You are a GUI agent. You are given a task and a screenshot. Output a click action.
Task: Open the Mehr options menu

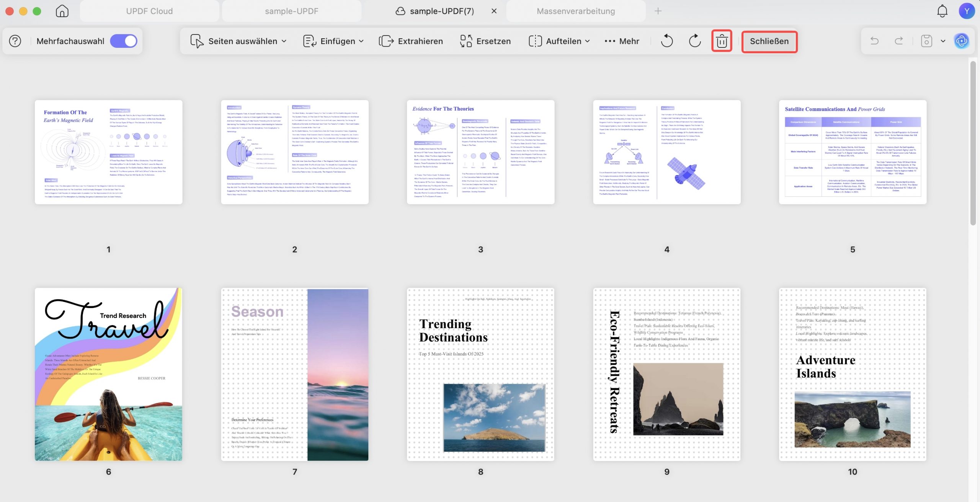622,41
